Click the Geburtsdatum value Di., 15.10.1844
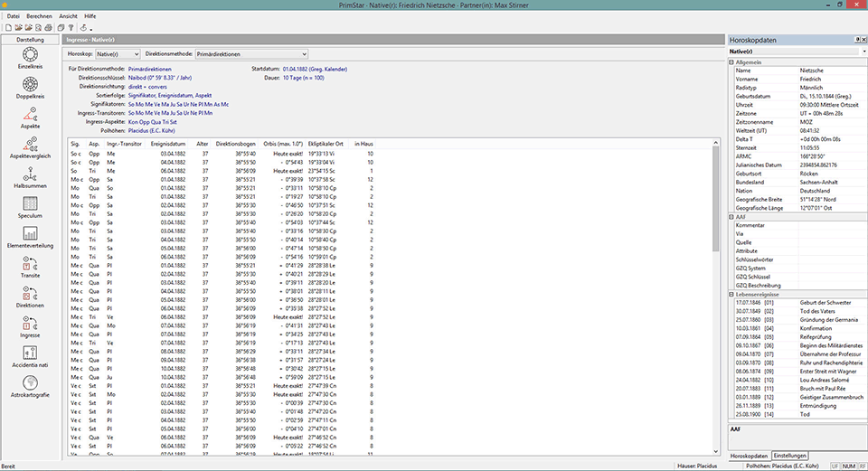This screenshot has width=868, height=471. pos(827,97)
